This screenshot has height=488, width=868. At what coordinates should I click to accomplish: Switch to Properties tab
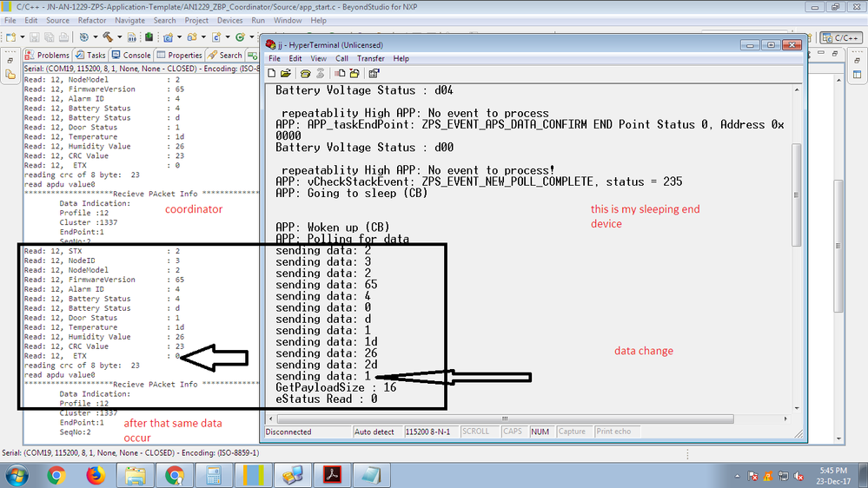[179, 56]
